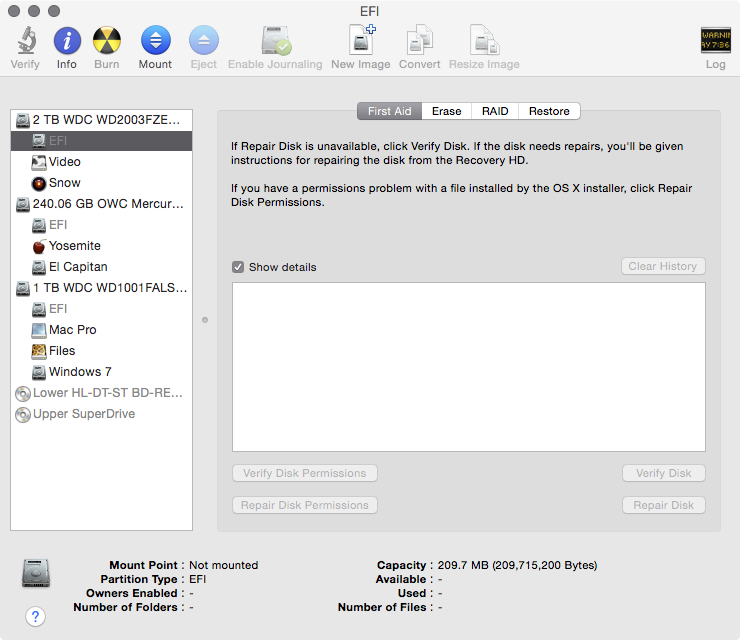Select the EFI partition under 2 TB WDC
The width and height of the screenshot is (740, 640).
tap(101, 141)
